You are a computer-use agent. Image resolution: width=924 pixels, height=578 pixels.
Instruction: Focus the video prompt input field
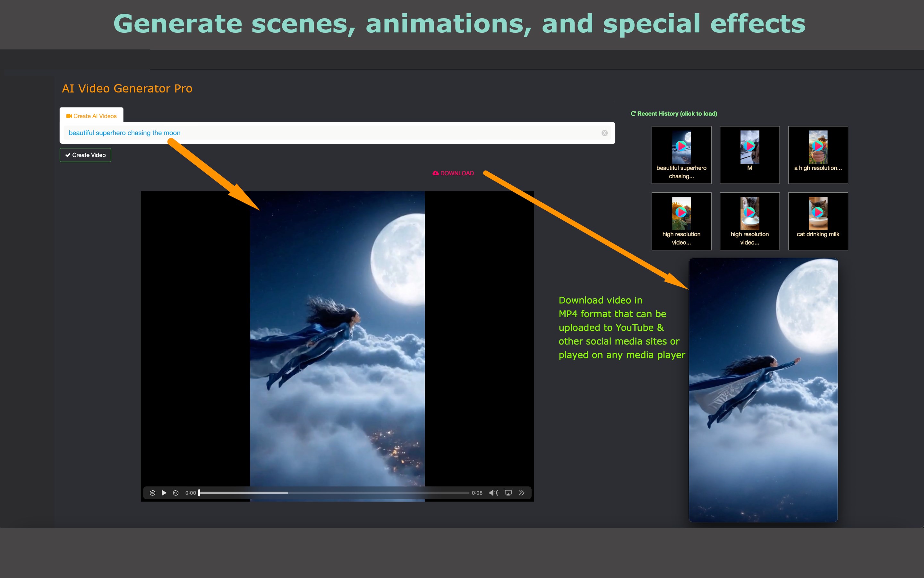tap(337, 133)
